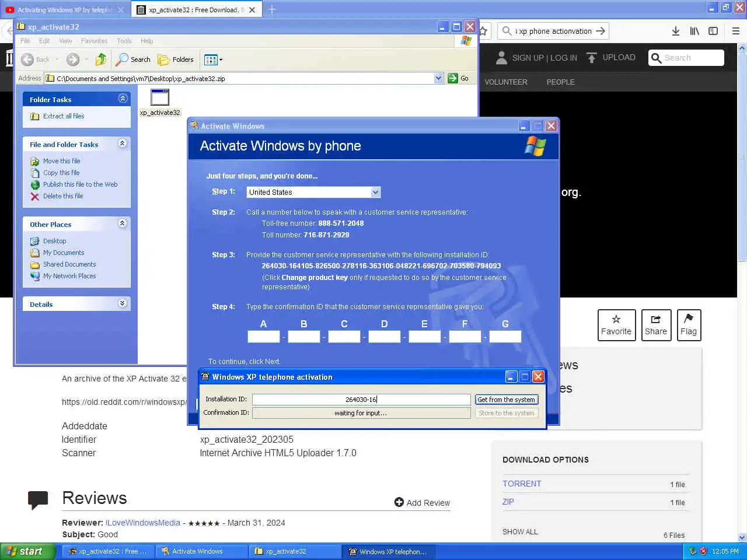Download the TORRENT option
This screenshot has height=560, width=747.
(522, 484)
